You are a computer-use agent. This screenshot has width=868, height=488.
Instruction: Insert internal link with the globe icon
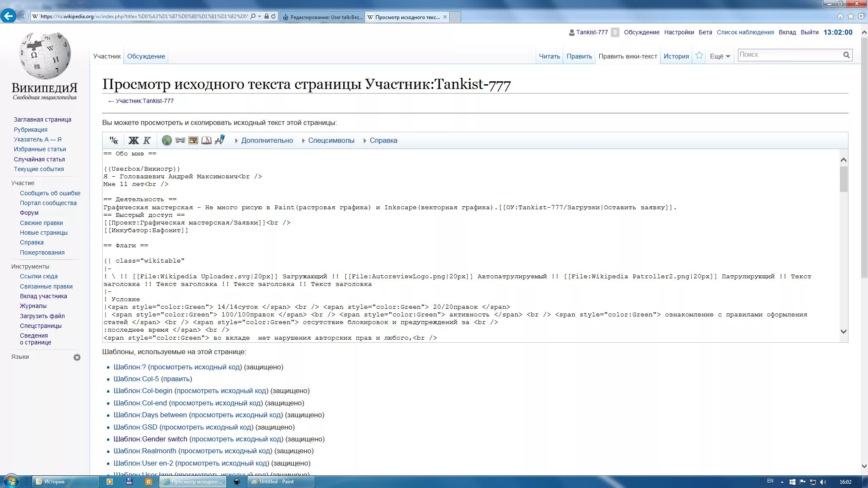(x=167, y=140)
